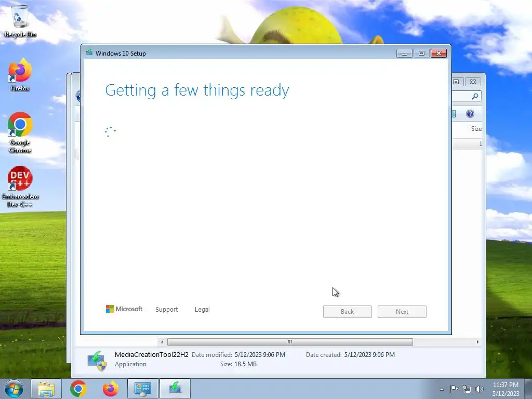This screenshot has width=532, height=399.
Task: Click the Microsoft logo in Setup
Action: coord(124,309)
